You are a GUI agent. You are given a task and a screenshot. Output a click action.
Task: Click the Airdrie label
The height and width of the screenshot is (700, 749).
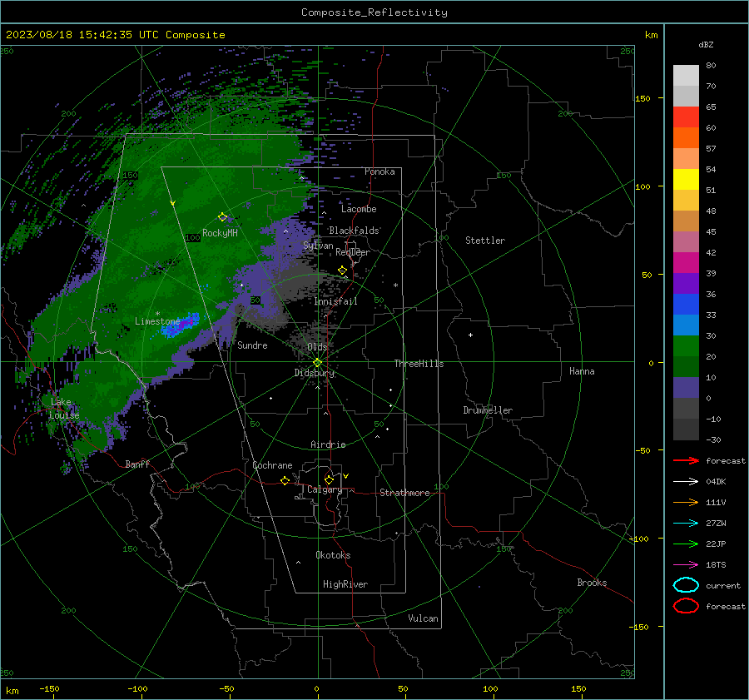pos(328,444)
